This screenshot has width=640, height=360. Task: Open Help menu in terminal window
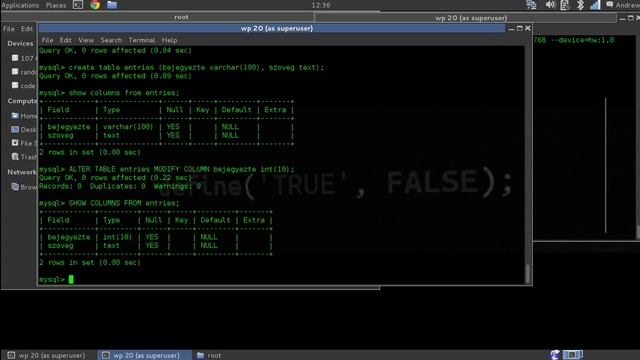coord(169,40)
